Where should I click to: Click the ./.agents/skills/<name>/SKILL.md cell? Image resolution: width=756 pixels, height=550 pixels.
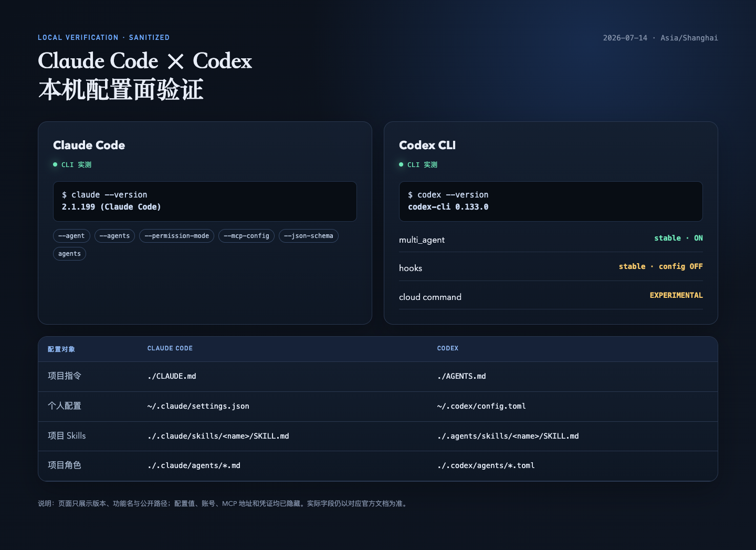508,437
